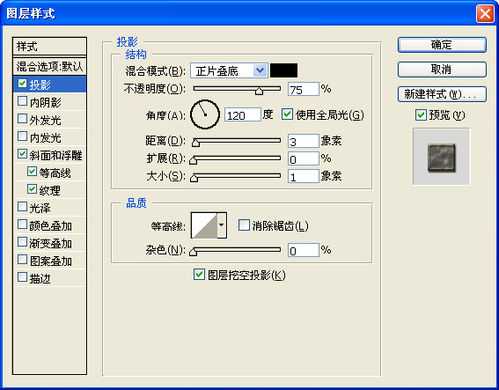This screenshot has width=499, height=390.
Task: Click the 扩展 slider handle
Action: pyautogui.click(x=193, y=160)
